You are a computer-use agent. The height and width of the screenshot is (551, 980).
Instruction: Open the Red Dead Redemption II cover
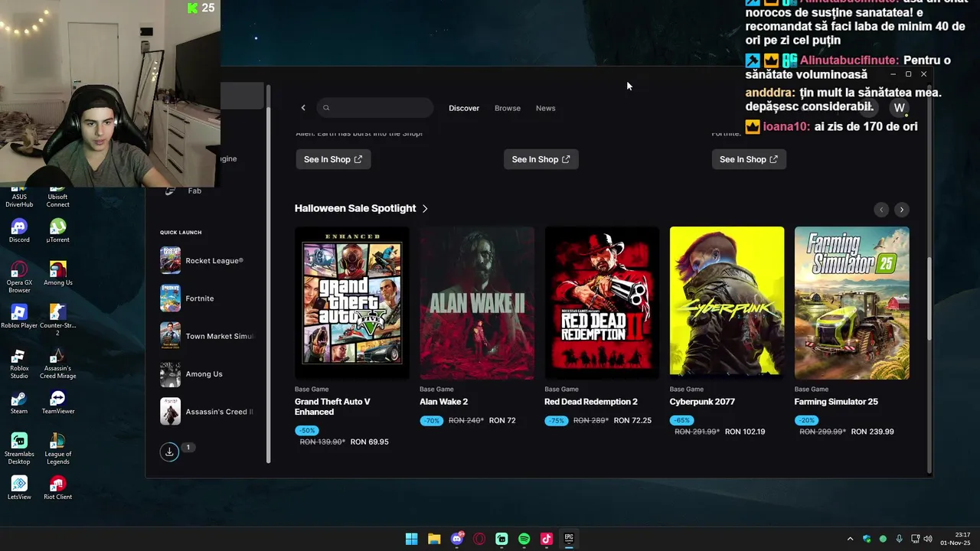[x=602, y=303]
